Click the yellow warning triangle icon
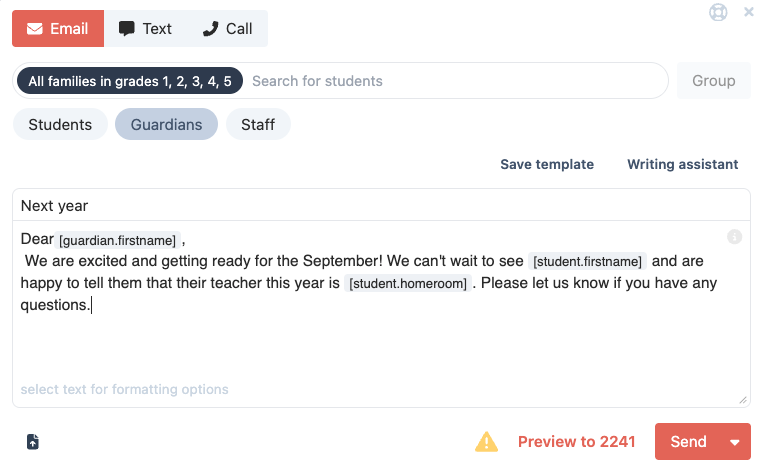This screenshot has width=762, height=467. pyautogui.click(x=486, y=441)
